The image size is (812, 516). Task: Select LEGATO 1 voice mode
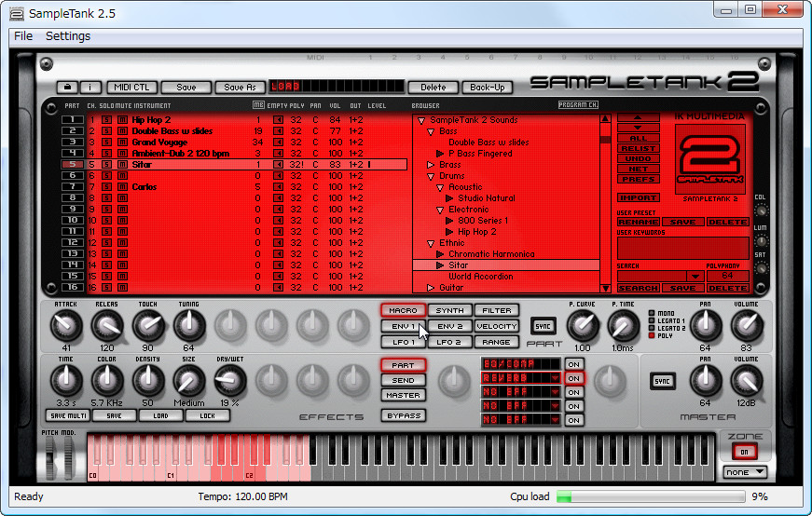coord(652,321)
